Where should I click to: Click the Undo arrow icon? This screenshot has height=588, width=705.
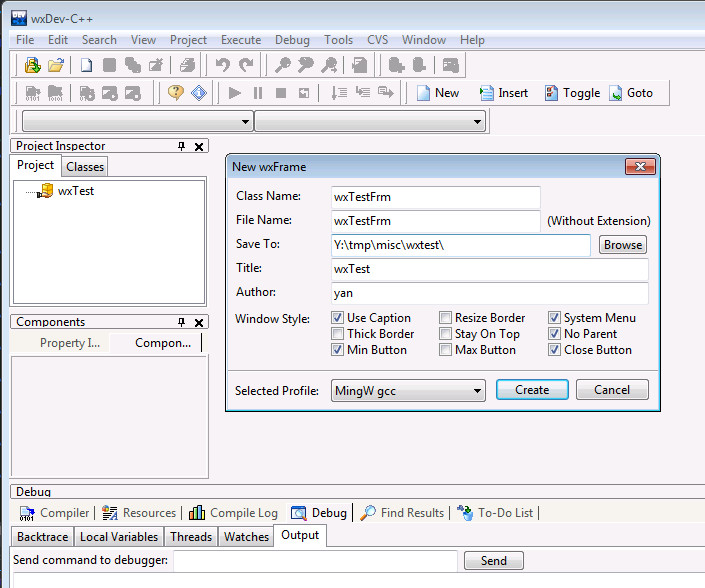point(223,65)
